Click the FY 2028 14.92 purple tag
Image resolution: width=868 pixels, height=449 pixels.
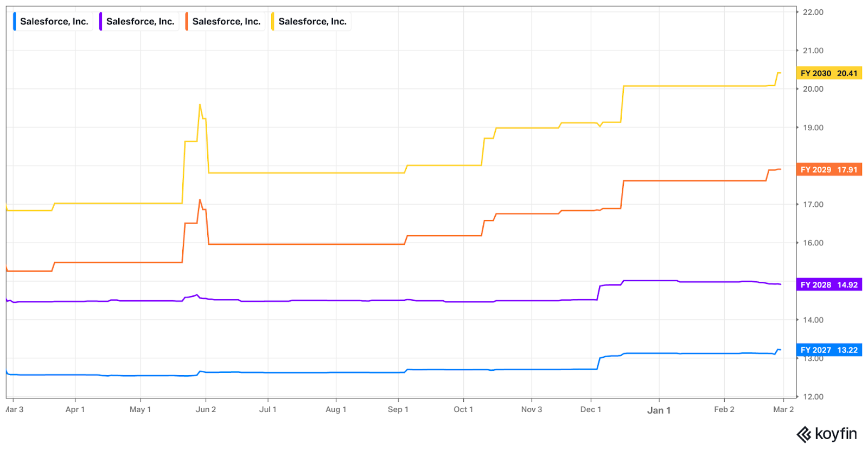(x=828, y=284)
